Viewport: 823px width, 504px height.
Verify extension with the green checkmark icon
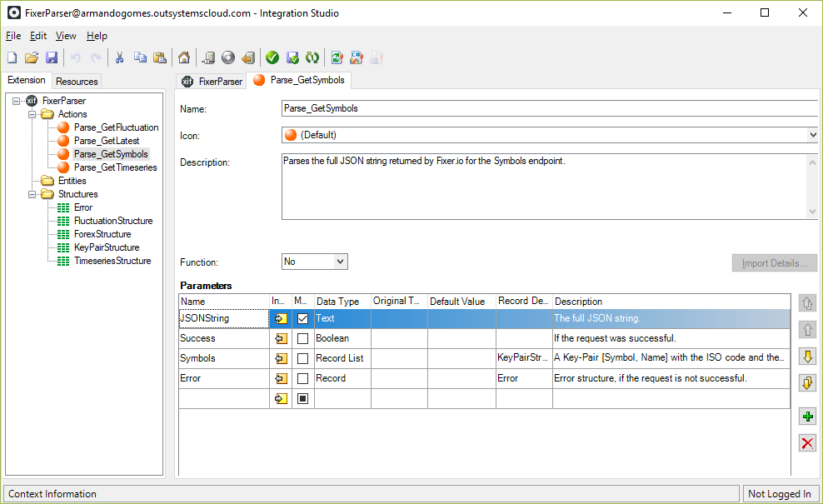272,57
